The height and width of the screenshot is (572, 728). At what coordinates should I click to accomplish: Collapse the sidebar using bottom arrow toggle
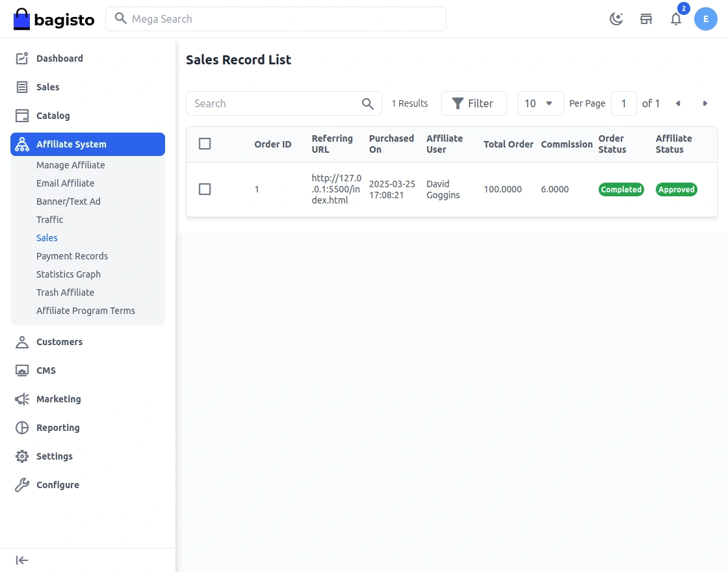(21, 560)
